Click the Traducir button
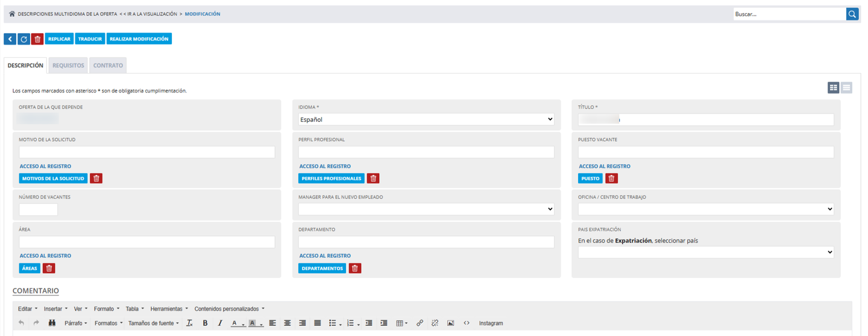 90,39
